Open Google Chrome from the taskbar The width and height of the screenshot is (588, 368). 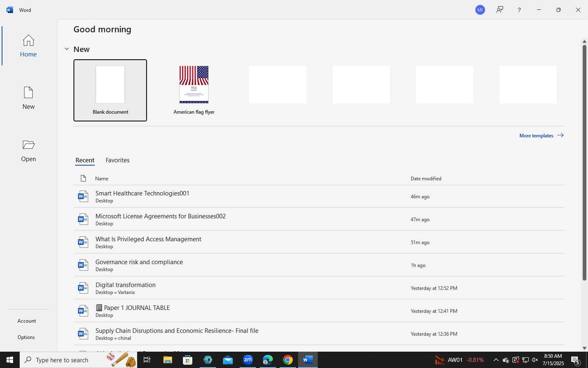[288, 360]
